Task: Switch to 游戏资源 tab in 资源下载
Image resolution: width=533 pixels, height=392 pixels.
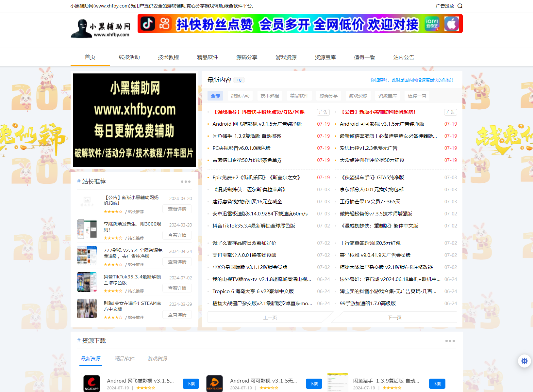Action: click(157, 358)
